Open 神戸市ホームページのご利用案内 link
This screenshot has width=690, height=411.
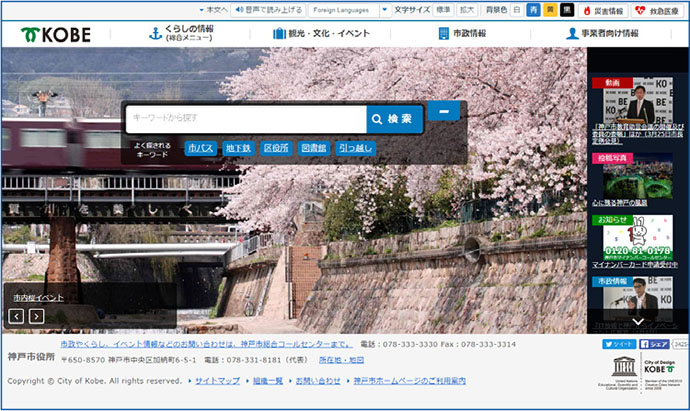coord(410,381)
